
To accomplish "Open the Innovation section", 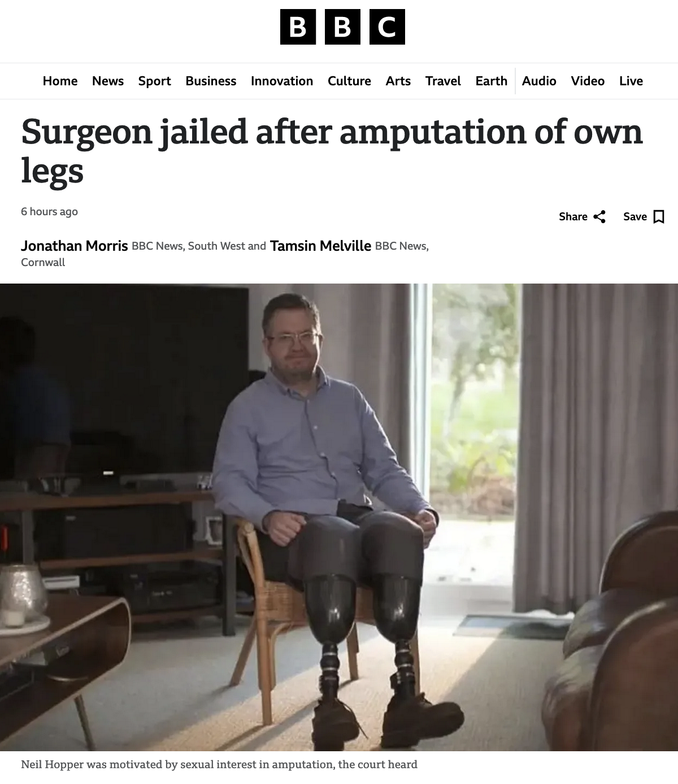I will pos(282,81).
